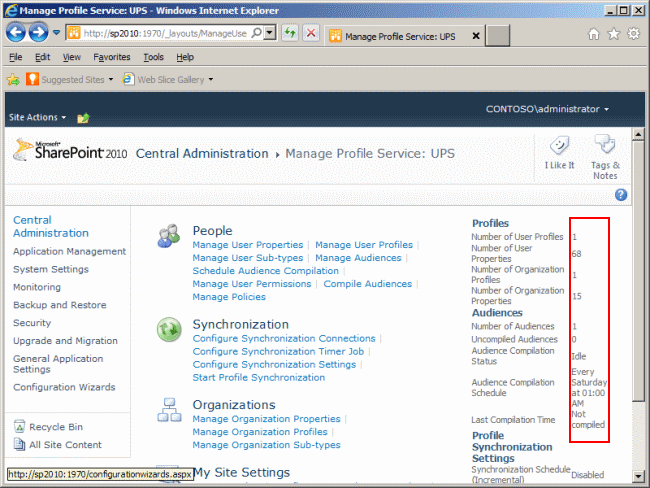Open Central Administration in the left navigation

pos(51,226)
